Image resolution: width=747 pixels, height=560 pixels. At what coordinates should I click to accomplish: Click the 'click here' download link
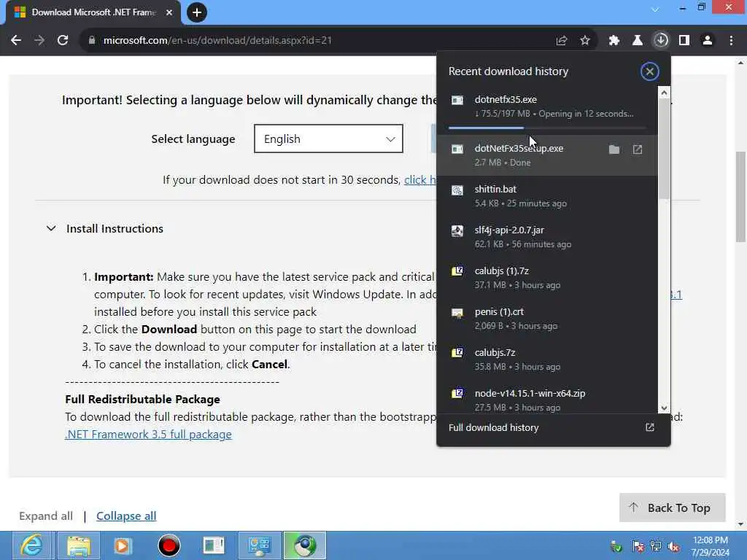point(419,180)
